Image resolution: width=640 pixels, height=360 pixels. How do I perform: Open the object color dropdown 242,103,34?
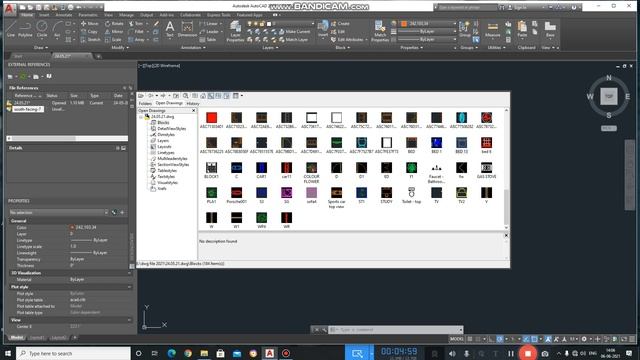[428, 24]
